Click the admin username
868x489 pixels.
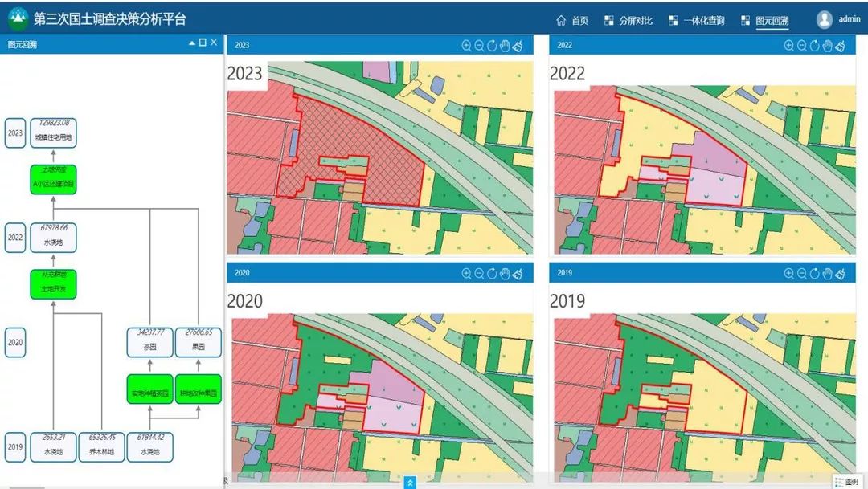coord(850,18)
